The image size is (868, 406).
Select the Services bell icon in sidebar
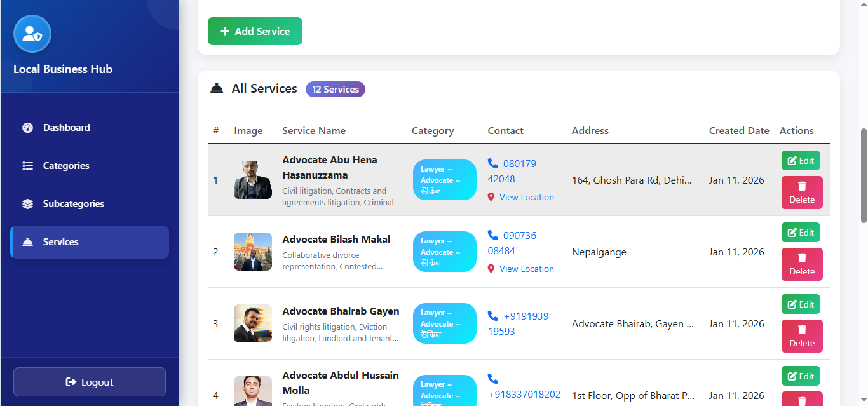pos(27,241)
